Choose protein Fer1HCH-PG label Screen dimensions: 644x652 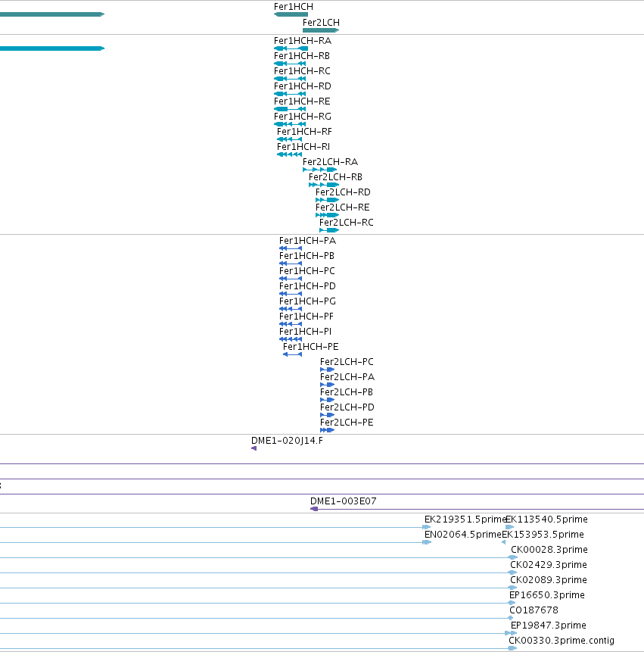click(x=307, y=301)
